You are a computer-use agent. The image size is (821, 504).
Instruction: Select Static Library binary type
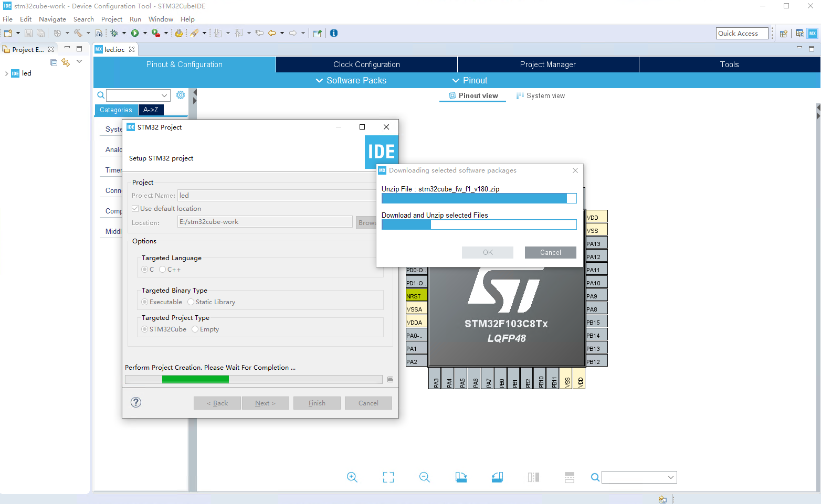point(191,302)
